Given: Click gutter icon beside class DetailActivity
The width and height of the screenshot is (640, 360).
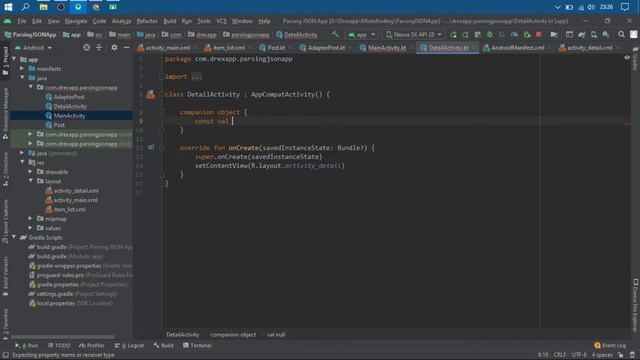Looking at the screenshot, I should (151, 95).
